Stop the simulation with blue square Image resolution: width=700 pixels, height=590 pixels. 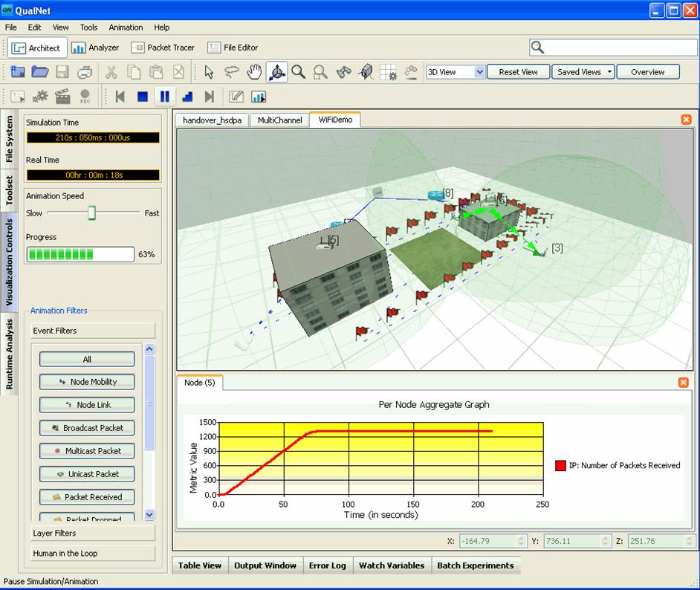(x=143, y=97)
